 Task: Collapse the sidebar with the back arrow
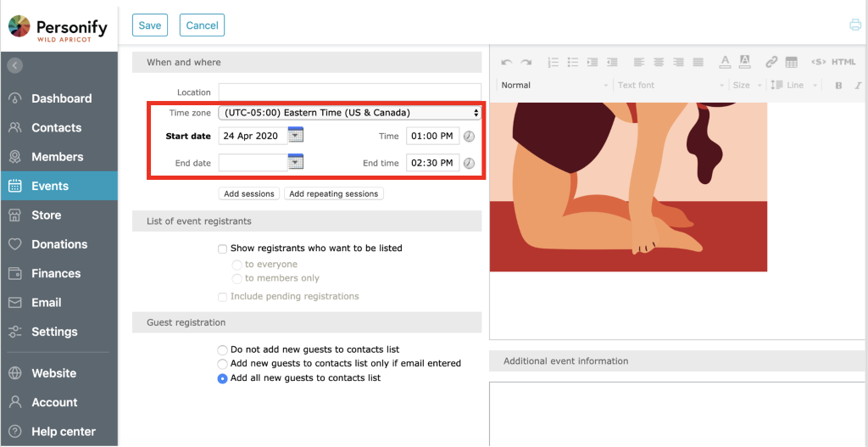coord(15,65)
